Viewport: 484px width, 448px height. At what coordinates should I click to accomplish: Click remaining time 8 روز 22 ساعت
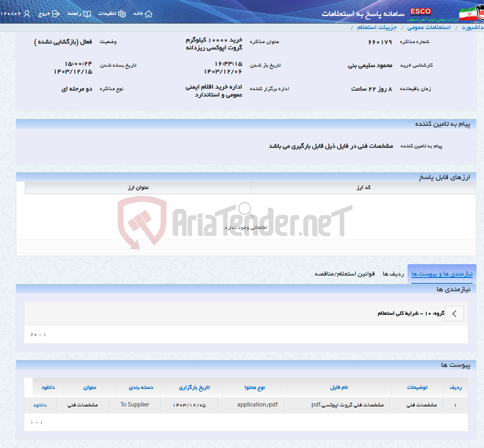(371, 89)
